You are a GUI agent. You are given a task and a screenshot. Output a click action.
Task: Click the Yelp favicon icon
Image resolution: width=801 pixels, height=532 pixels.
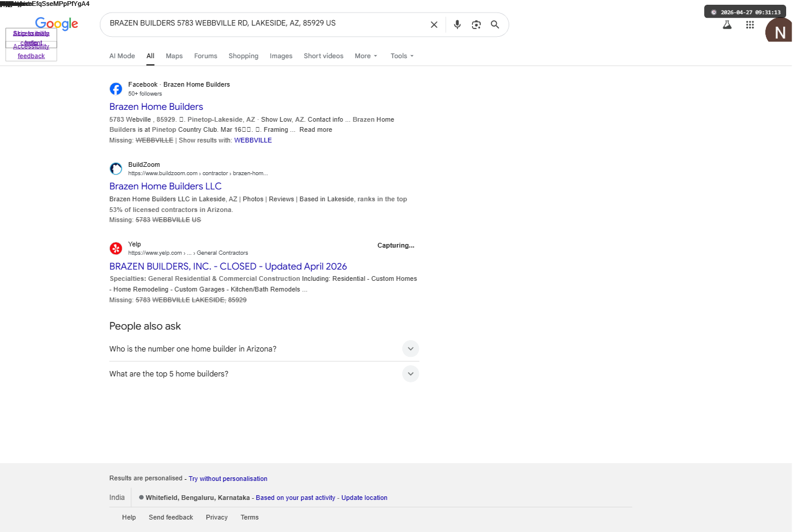coord(116,248)
